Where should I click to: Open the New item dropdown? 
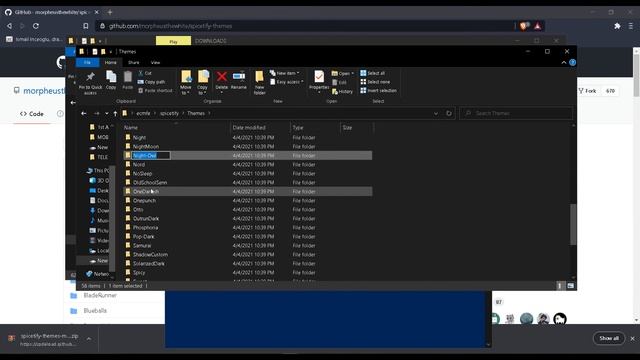[x=284, y=73]
